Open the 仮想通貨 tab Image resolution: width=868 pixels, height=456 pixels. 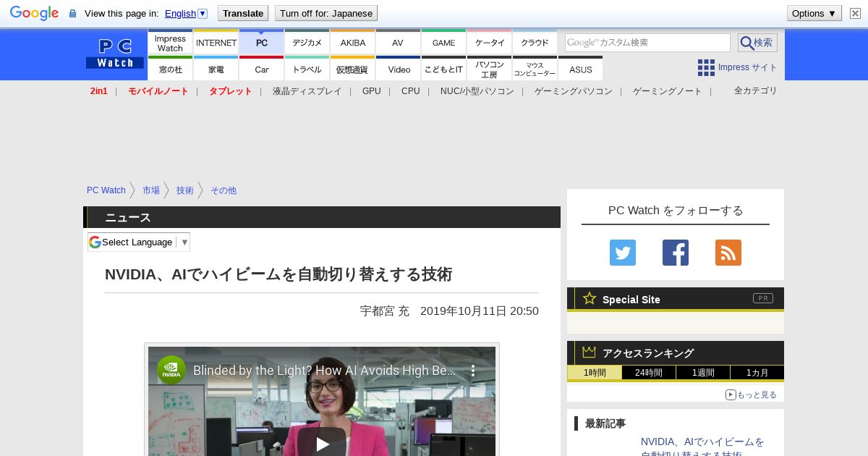pos(353,69)
